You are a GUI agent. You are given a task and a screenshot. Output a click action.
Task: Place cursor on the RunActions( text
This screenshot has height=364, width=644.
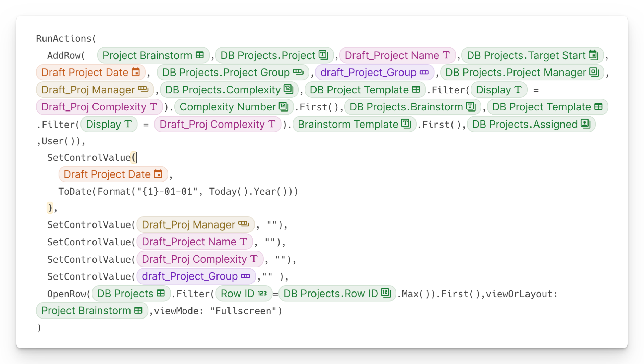66,39
